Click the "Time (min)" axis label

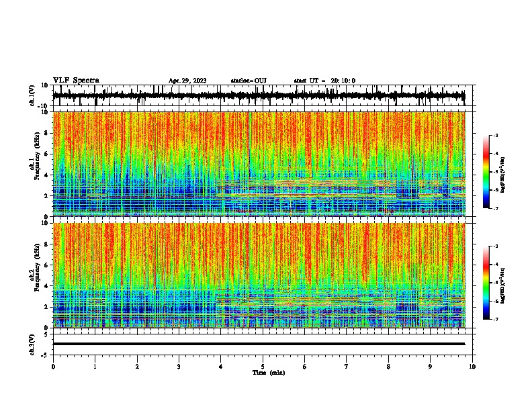pyautogui.click(x=269, y=373)
